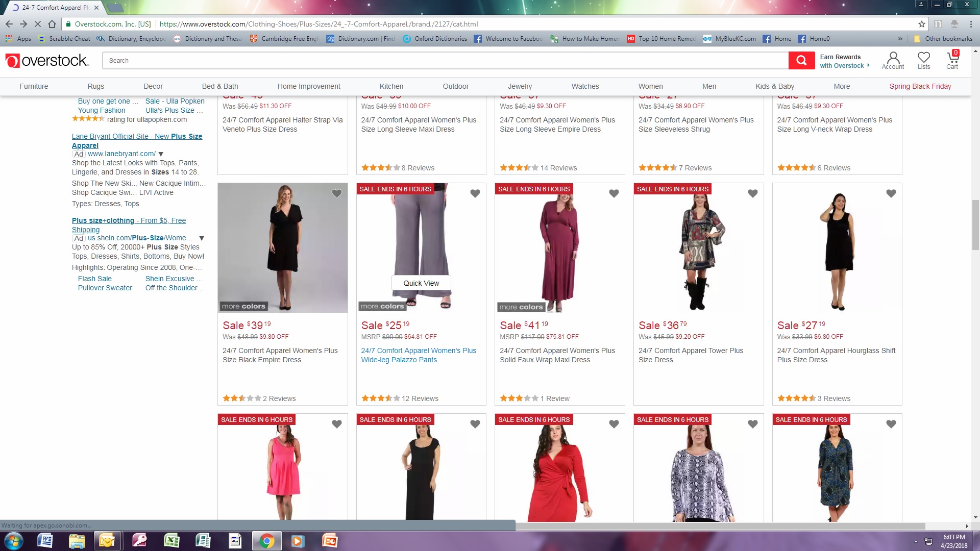This screenshot has height=551, width=980.
Task: Favorite the Solid Faux Wrap Maxi Dress
Action: [614, 193]
